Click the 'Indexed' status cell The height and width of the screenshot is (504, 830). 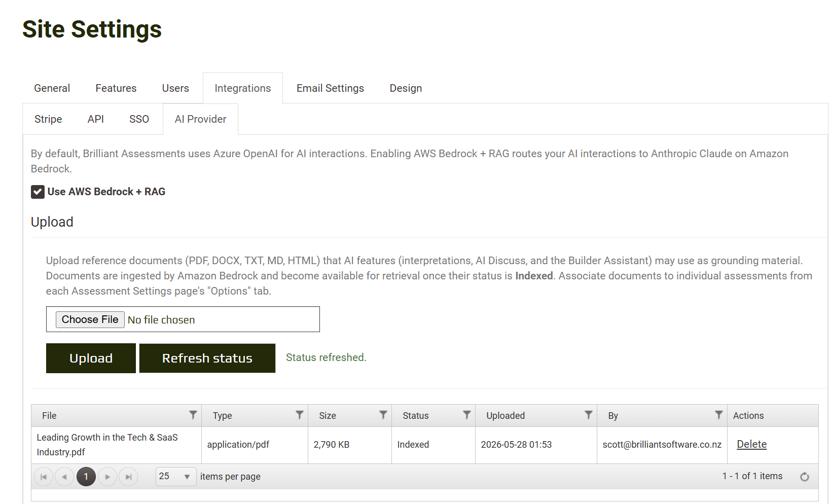click(434, 445)
